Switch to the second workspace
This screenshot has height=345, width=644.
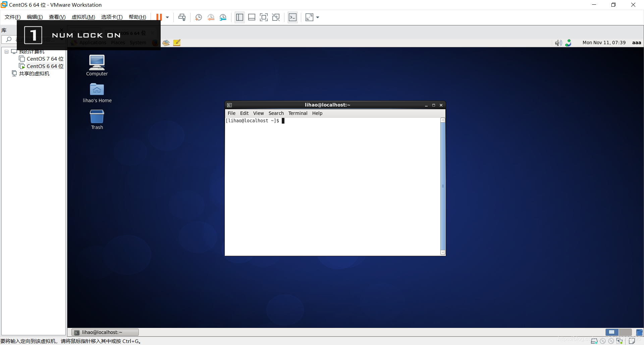(625, 332)
